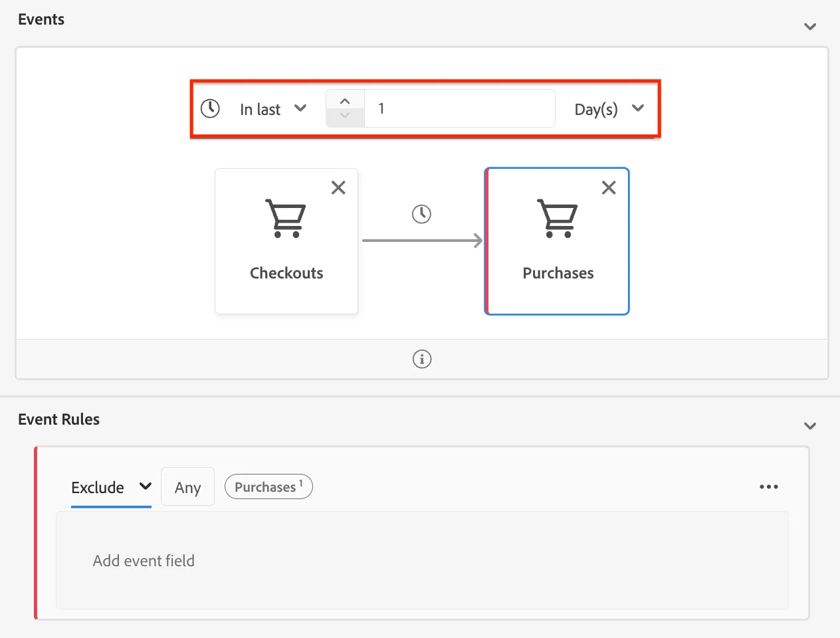Decrease the time value with the down stepper

345,117
